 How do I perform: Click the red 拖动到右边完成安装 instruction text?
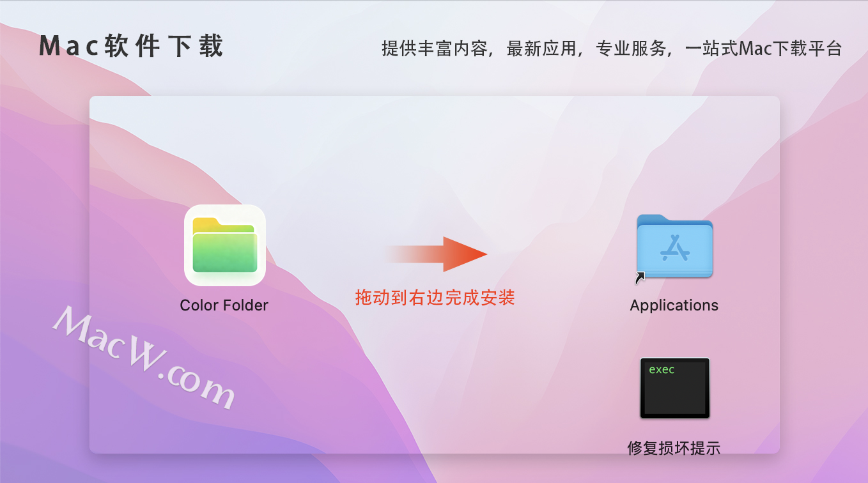coord(435,297)
